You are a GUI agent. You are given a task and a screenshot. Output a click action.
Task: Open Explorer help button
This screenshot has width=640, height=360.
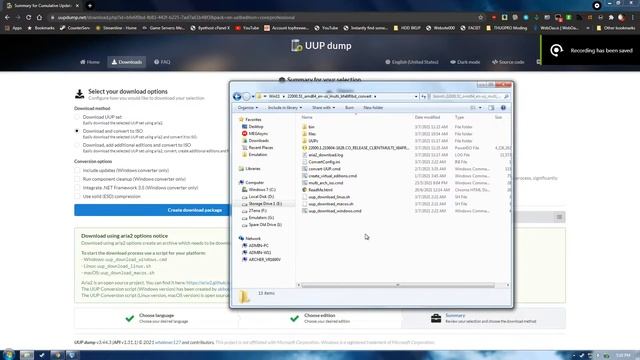(x=503, y=108)
